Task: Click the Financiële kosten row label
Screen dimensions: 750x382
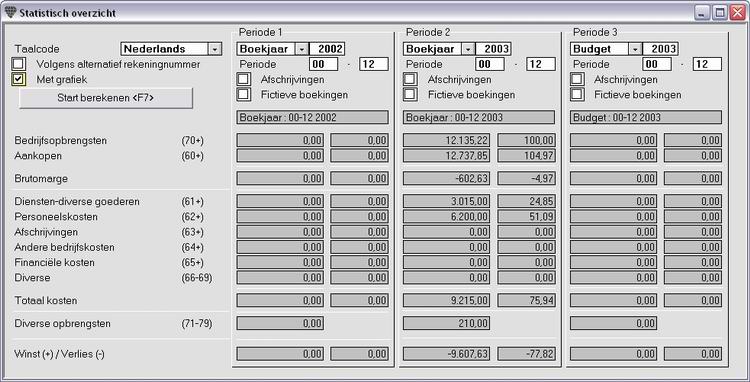Action: click(x=55, y=263)
